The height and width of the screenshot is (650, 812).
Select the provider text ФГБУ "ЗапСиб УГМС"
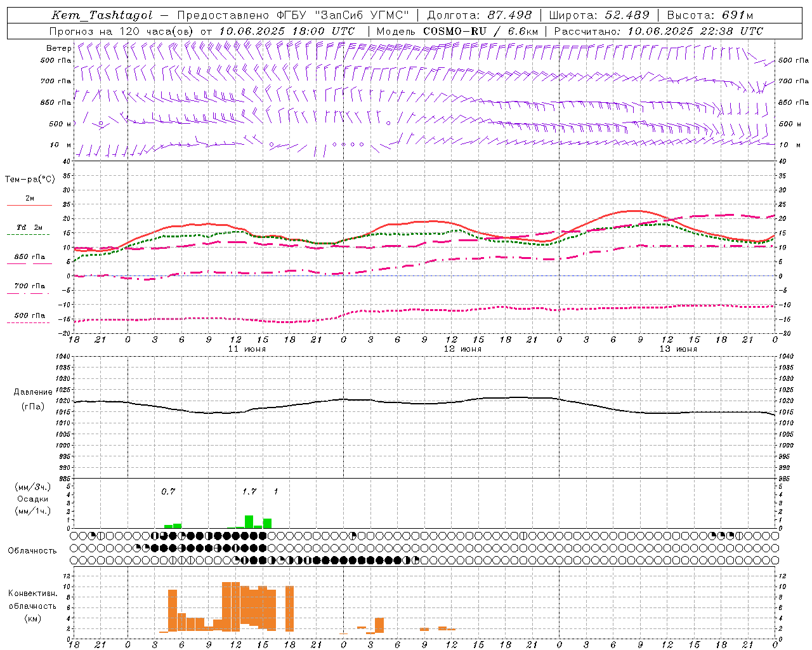point(343,15)
